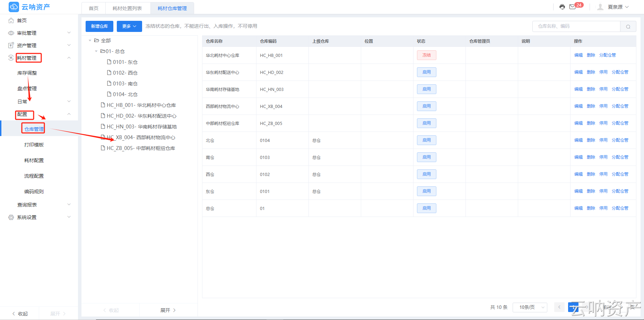Viewport: 644px width, 320px height.
Task: Click the file icon beside 0102-西仓
Action: click(109, 73)
